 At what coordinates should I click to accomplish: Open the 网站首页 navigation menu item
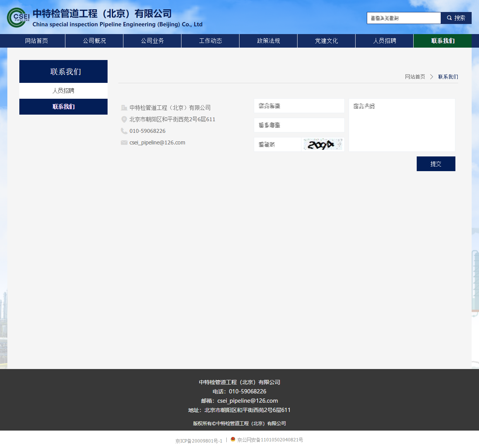tap(36, 41)
